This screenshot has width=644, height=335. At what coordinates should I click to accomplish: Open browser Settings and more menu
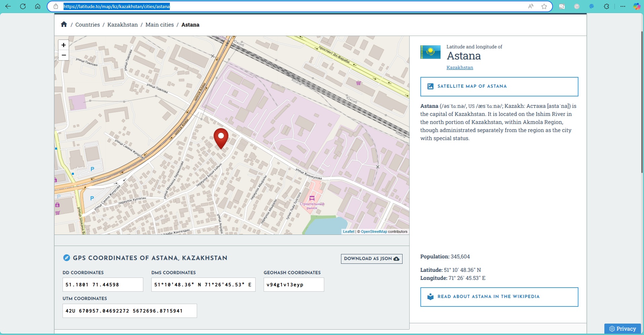[x=623, y=6]
